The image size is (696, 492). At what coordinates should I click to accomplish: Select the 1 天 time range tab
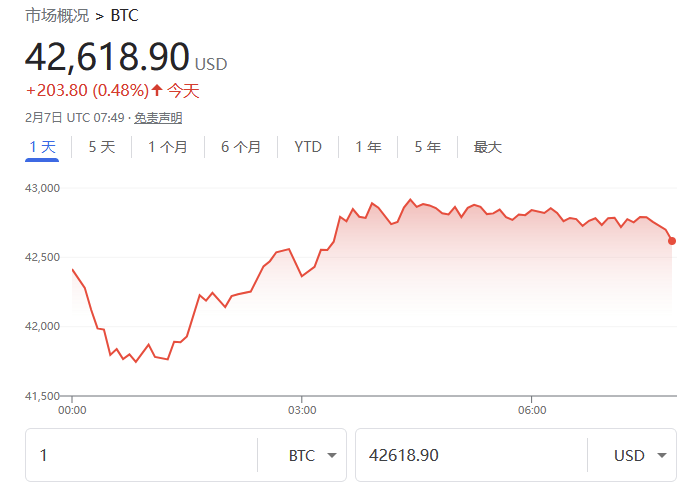coord(42,147)
